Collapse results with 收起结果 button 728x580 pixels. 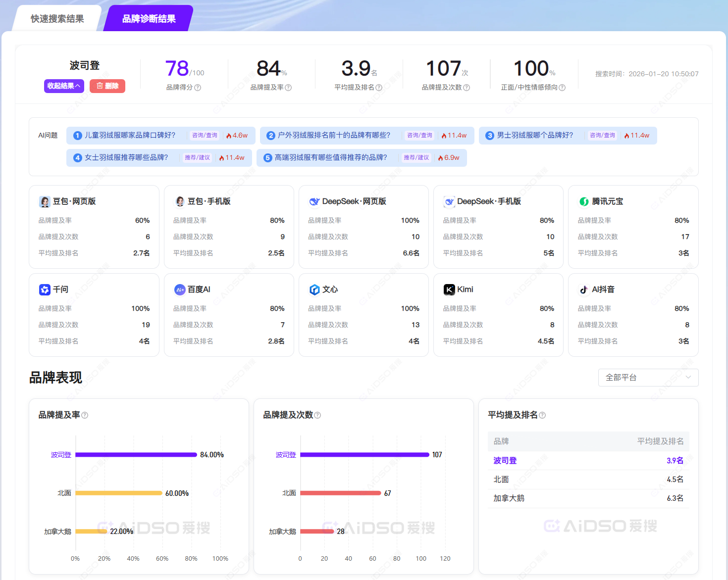(64, 86)
